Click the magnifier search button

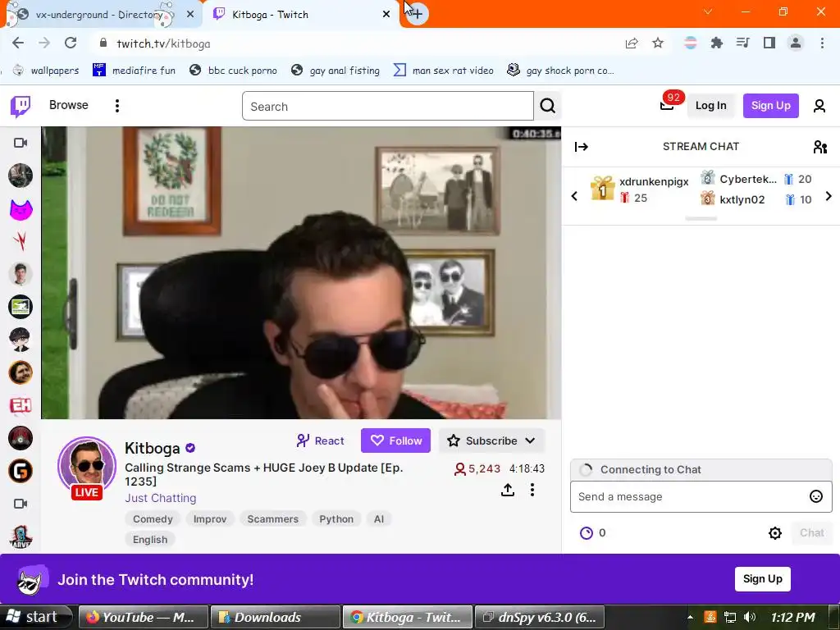pos(547,106)
